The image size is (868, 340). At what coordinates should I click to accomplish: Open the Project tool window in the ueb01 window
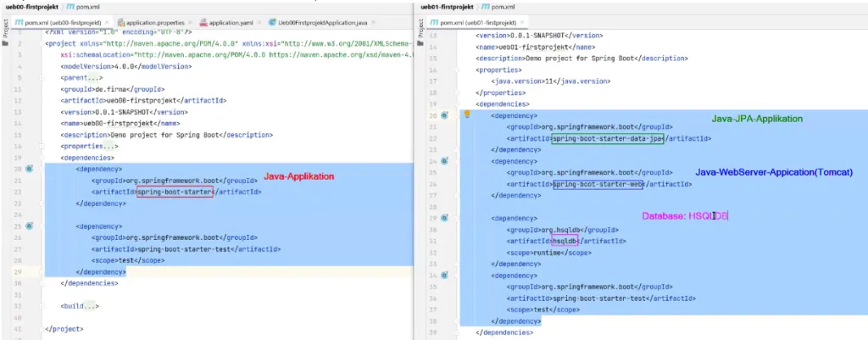tap(421, 28)
